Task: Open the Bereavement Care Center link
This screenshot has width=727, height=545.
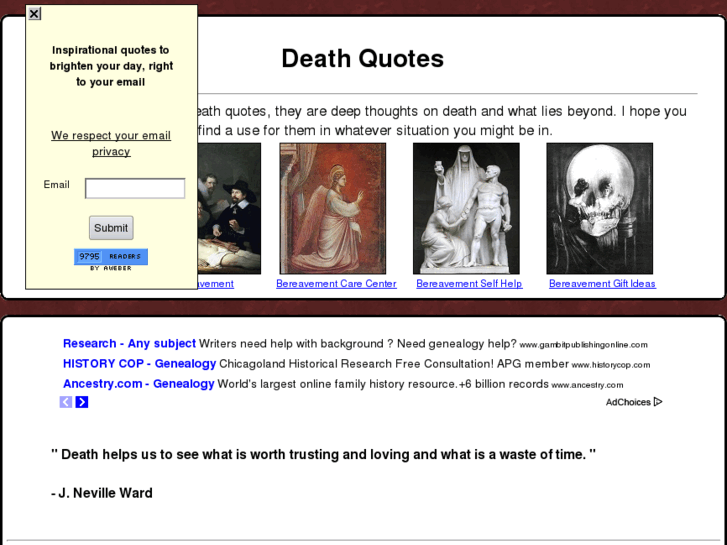Action: tap(336, 284)
